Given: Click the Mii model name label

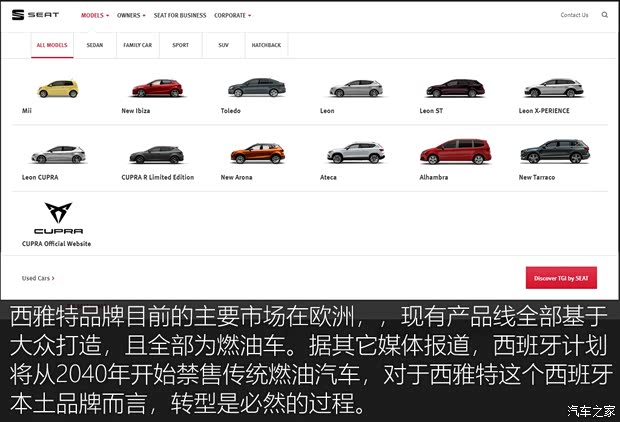Looking at the screenshot, I should 27,111.
